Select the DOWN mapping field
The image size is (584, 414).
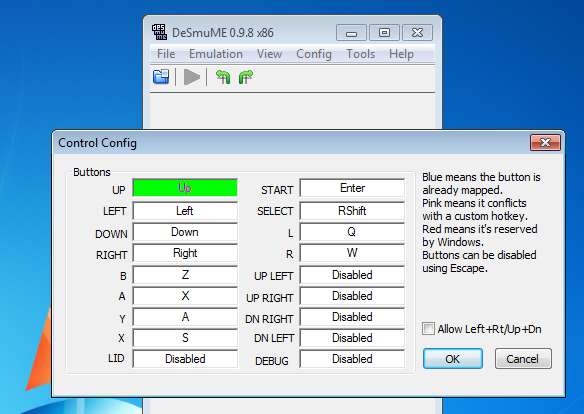coord(185,232)
